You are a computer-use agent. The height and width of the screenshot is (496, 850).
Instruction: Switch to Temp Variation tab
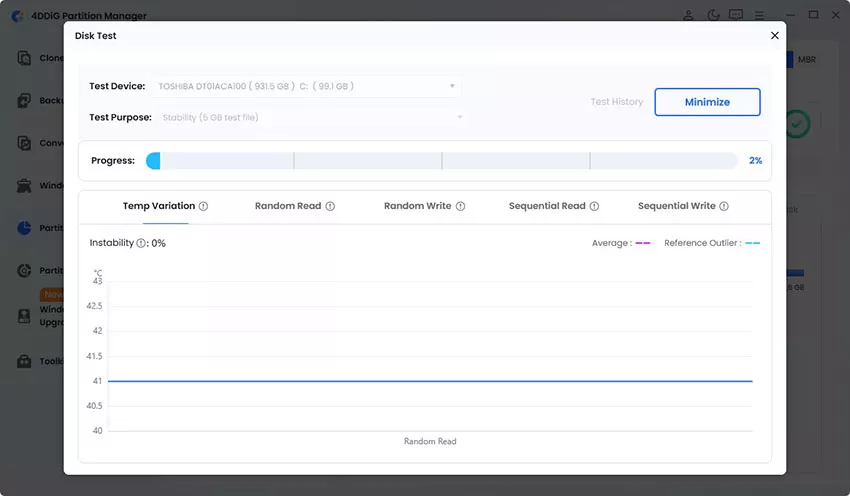coord(159,206)
